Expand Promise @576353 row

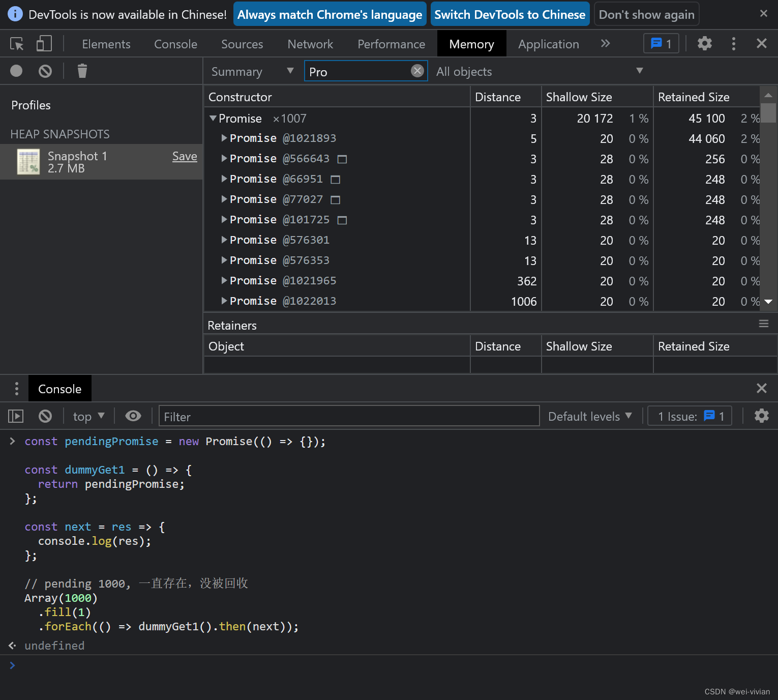tap(224, 260)
